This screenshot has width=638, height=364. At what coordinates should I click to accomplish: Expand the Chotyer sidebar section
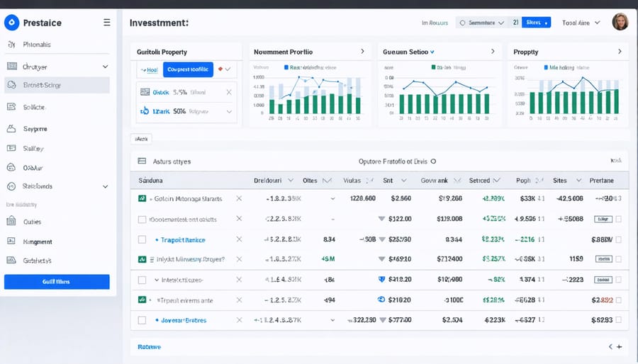(x=106, y=67)
